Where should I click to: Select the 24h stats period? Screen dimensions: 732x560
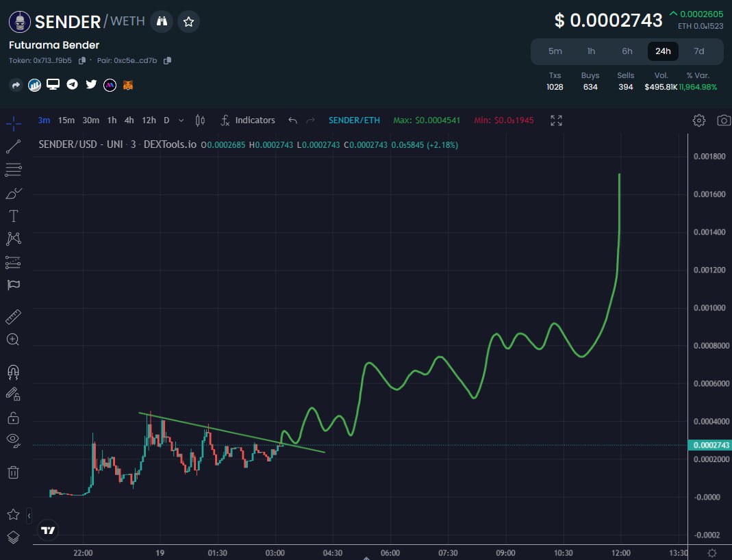[663, 51]
